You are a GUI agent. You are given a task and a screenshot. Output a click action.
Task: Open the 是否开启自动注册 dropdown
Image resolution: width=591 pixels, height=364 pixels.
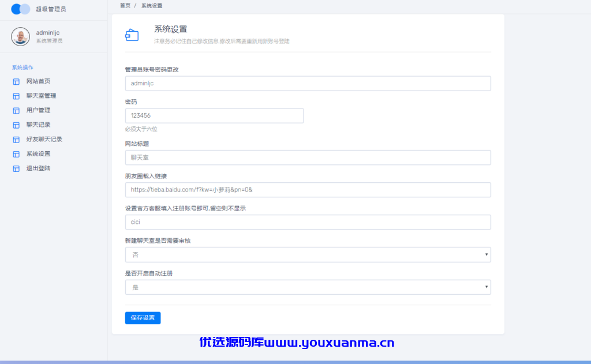308,287
